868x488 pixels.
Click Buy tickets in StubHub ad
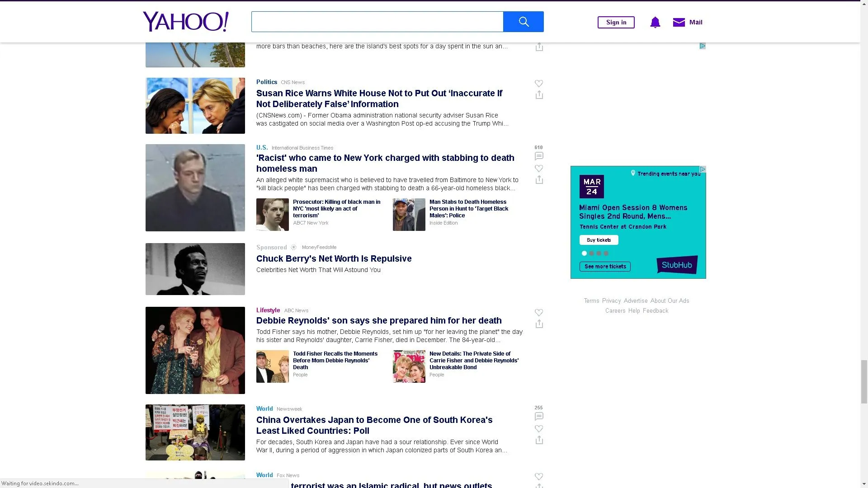click(599, 240)
